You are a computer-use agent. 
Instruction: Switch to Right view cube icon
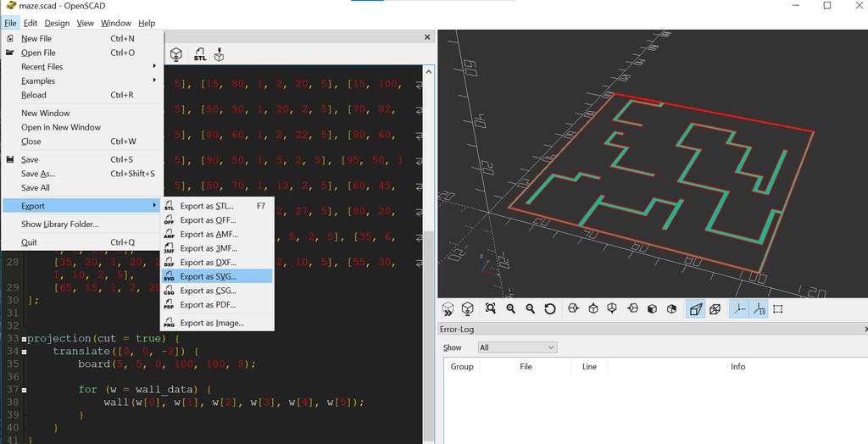tap(573, 309)
